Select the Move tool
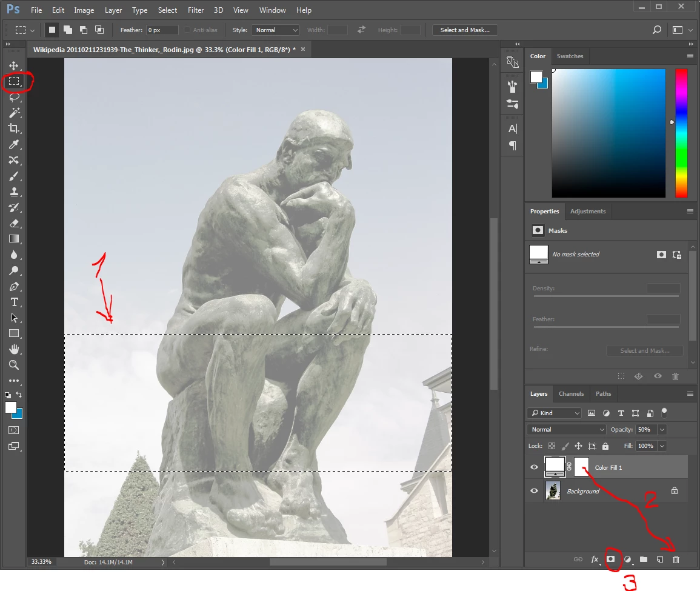700x591 pixels. (x=14, y=65)
